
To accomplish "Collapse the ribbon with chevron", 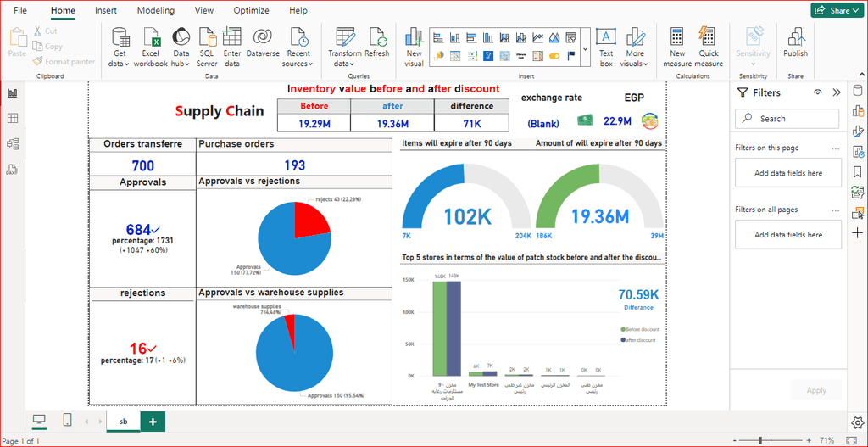I will click(861, 74).
